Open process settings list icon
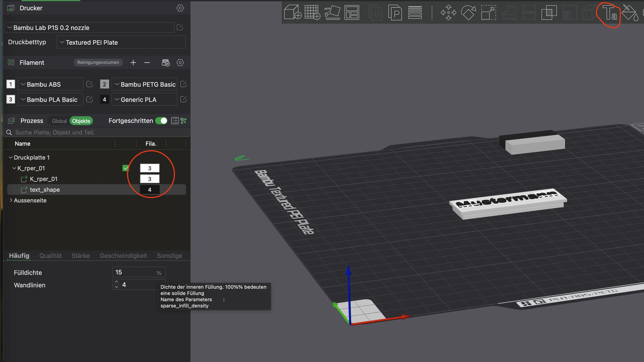 pyautogui.click(x=175, y=121)
